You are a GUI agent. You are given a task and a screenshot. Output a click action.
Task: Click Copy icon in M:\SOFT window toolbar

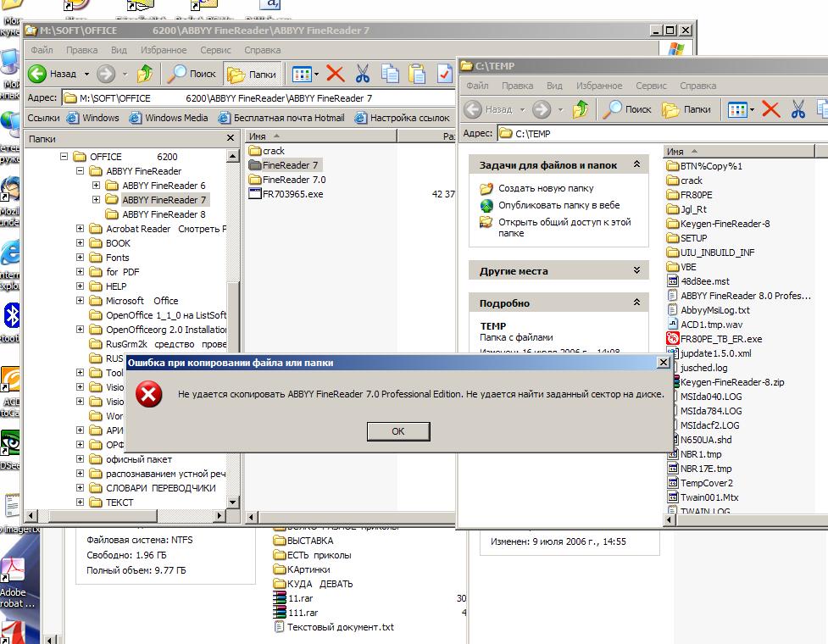point(390,74)
